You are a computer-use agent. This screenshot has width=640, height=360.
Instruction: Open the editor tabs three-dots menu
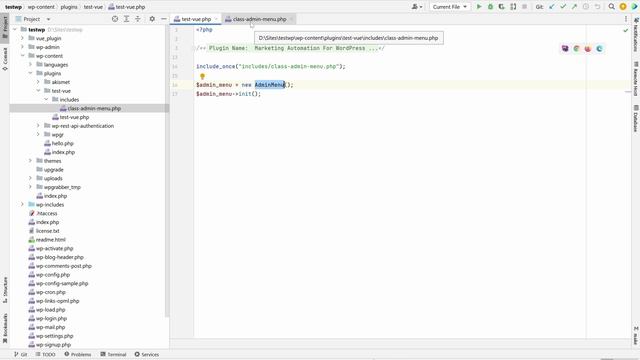click(x=626, y=19)
